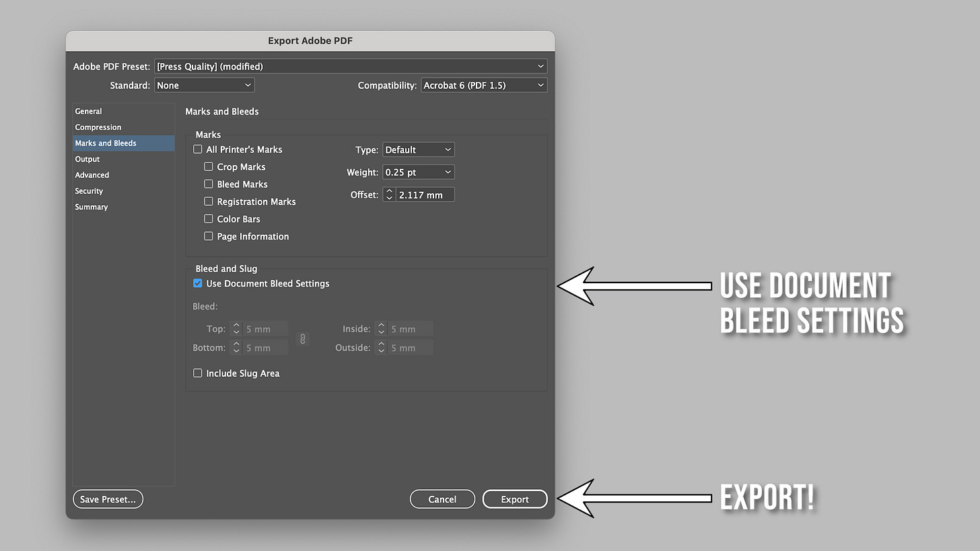Click the Top bleed stepper
The height and width of the screenshot is (551, 980).
(236, 329)
